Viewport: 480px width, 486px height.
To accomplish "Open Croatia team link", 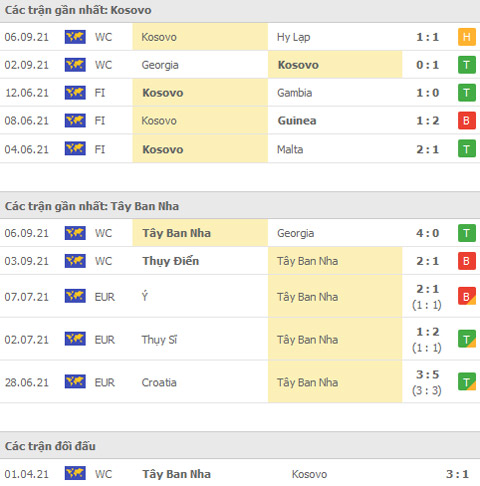I will [x=159, y=382].
